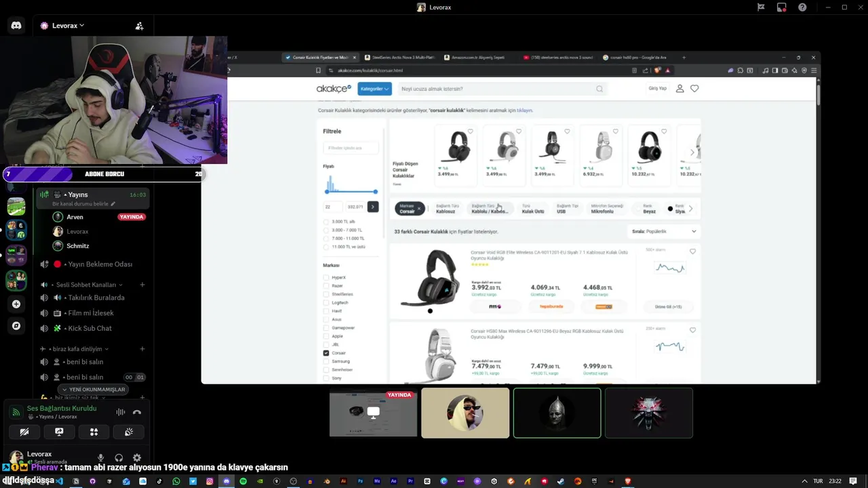Check the Razer brand checkbox
This screenshot has height=488, width=868.
point(326,286)
